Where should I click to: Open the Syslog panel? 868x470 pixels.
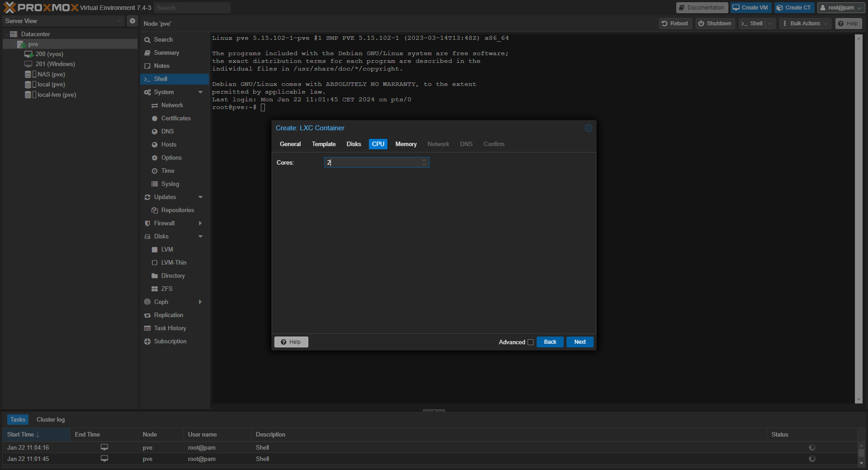point(175,184)
